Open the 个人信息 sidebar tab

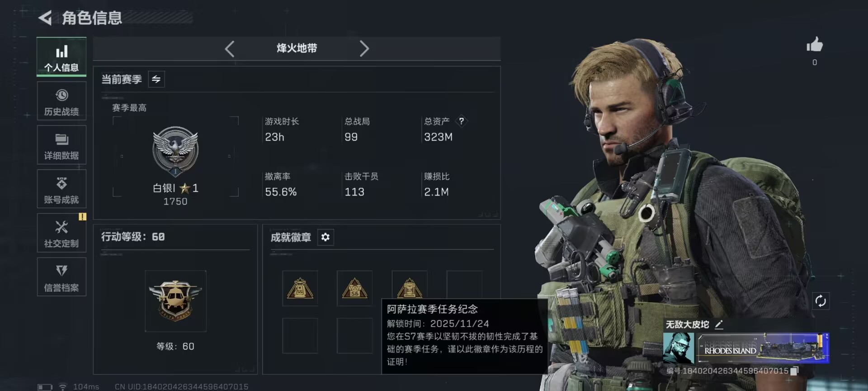click(61, 57)
